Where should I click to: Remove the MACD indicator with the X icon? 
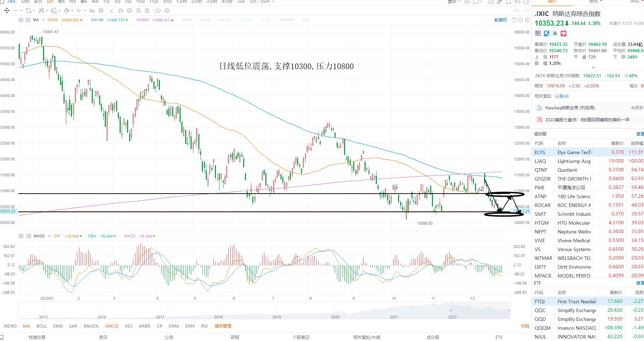[x=28, y=236]
